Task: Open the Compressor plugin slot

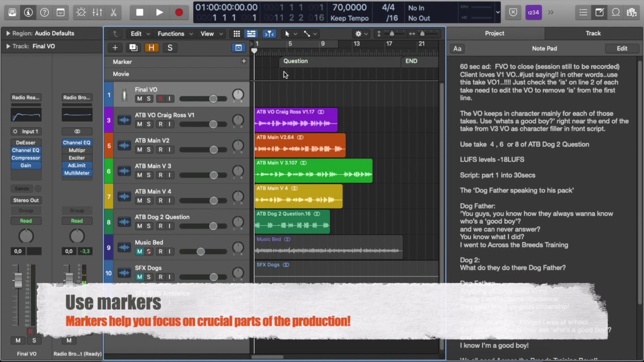Action: point(26,158)
